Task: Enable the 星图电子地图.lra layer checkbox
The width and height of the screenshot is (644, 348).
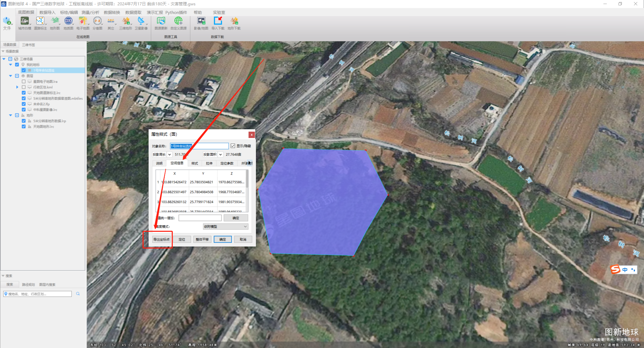Action: pyautogui.click(x=23, y=81)
